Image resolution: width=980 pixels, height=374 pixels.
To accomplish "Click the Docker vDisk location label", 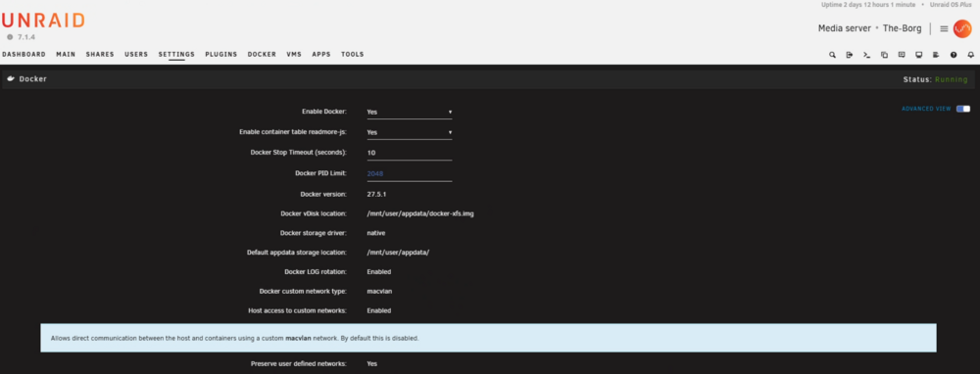I will pyautogui.click(x=314, y=213).
